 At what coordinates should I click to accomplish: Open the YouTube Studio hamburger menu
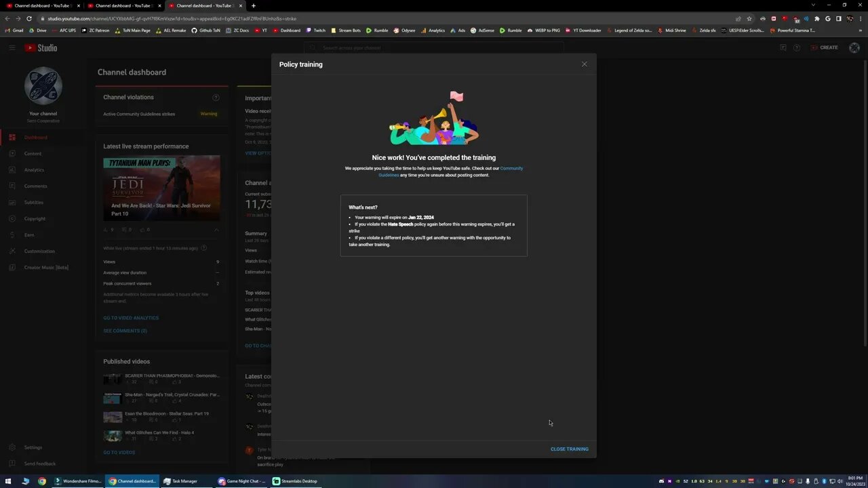12,47
